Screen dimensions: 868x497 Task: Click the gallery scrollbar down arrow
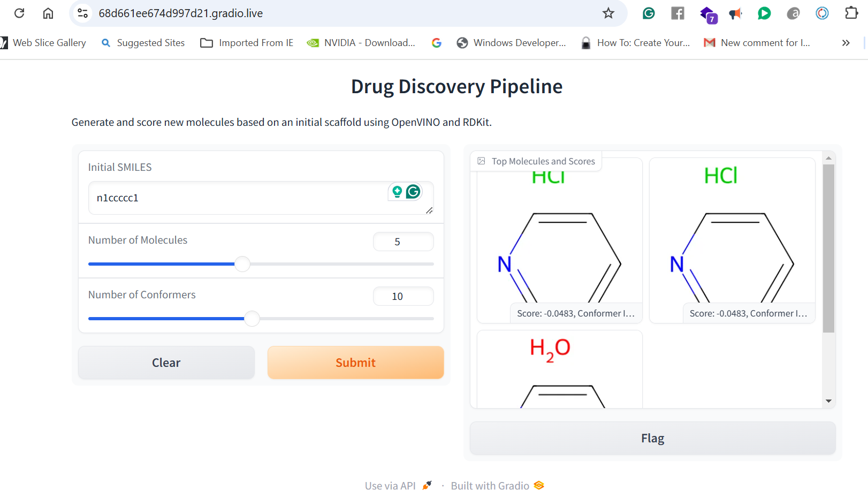[828, 401]
